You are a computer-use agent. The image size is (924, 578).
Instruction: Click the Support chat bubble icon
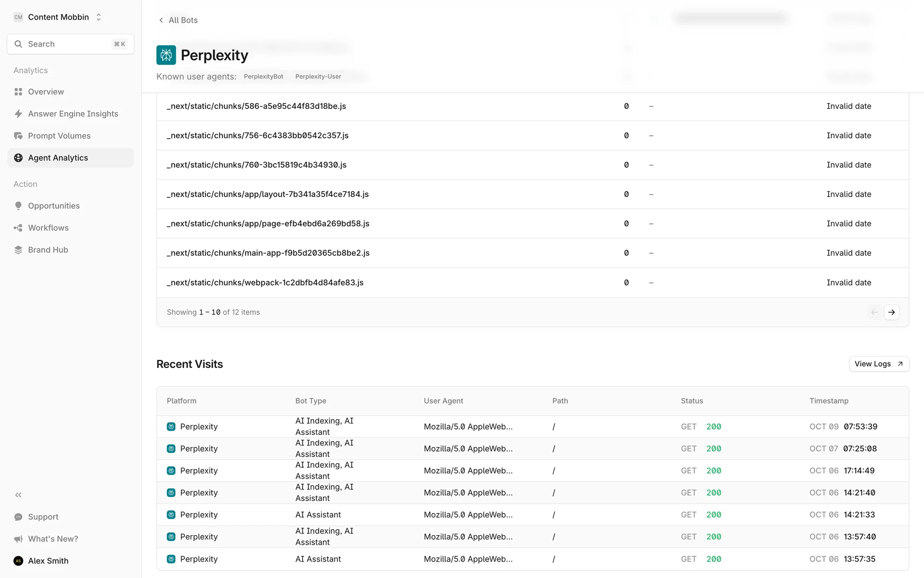point(18,517)
